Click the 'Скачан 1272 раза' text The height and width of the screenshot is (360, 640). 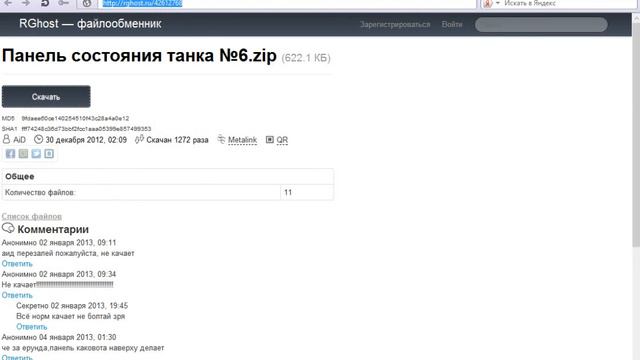[x=177, y=140]
